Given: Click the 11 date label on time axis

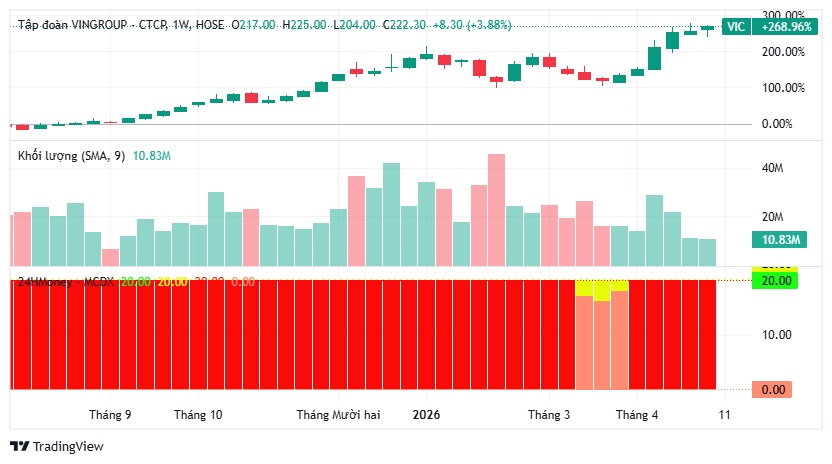Looking at the screenshot, I should [725, 415].
